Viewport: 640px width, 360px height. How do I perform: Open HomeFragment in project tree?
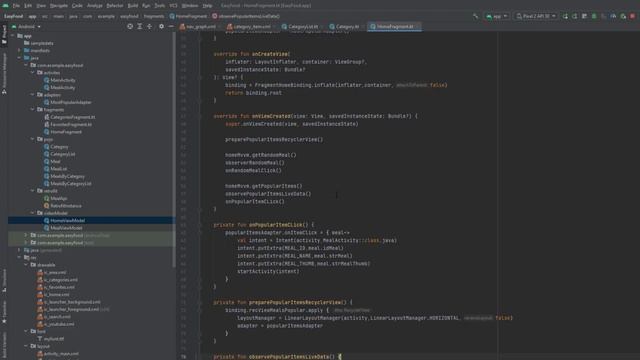(x=63, y=132)
